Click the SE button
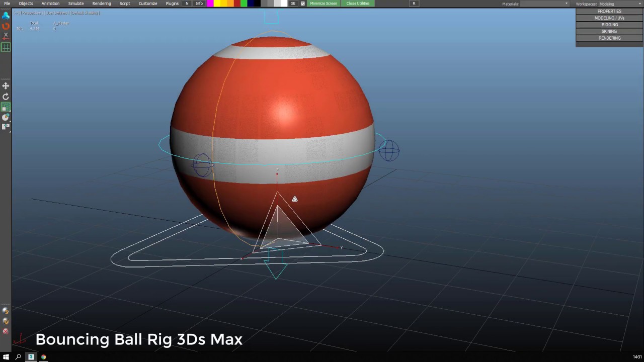The height and width of the screenshot is (362, 644). (x=293, y=4)
